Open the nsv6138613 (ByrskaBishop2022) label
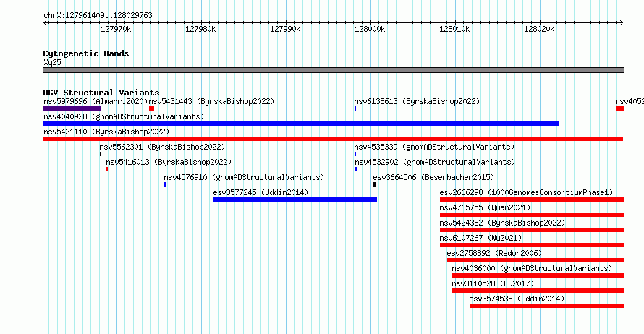This screenshot has width=644, height=334. click(417, 101)
